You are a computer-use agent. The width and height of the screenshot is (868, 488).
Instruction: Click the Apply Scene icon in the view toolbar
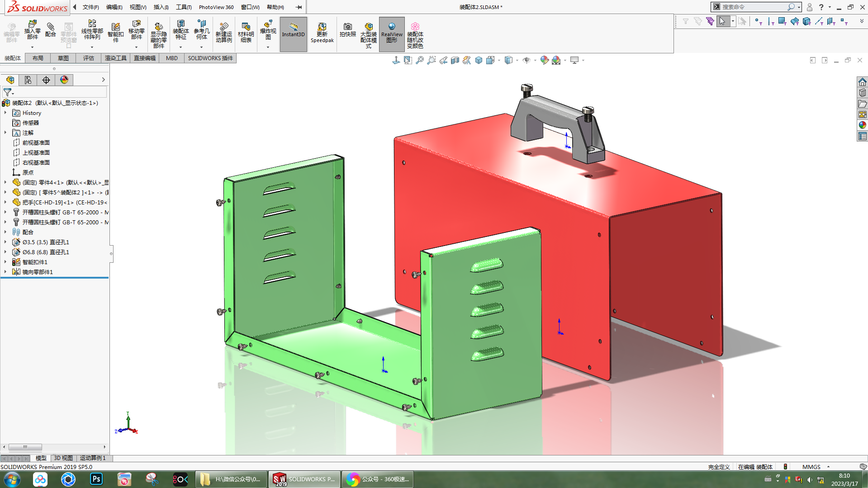pyautogui.click(x=556, y=60)
